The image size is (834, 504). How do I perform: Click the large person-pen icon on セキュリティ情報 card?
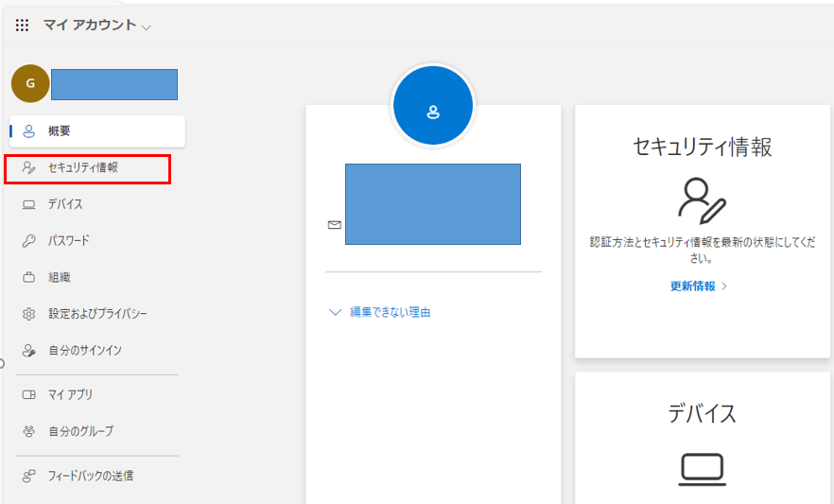pos(702,201)
